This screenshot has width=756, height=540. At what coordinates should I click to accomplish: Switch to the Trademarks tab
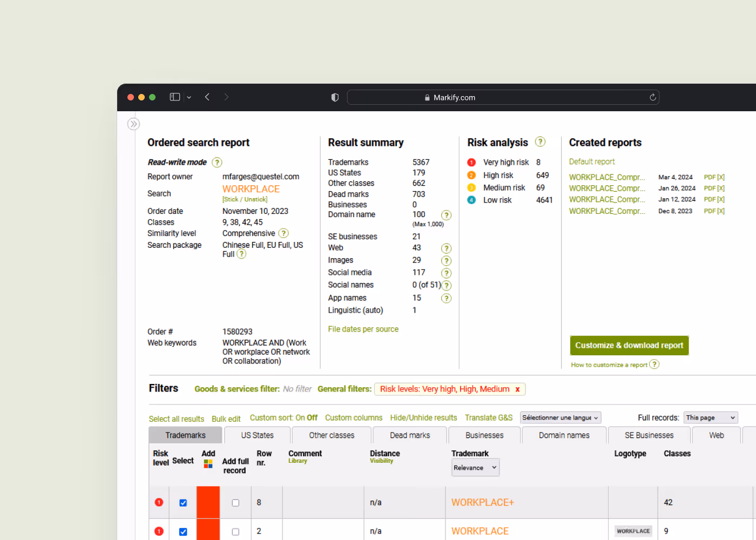click(185, 435)
